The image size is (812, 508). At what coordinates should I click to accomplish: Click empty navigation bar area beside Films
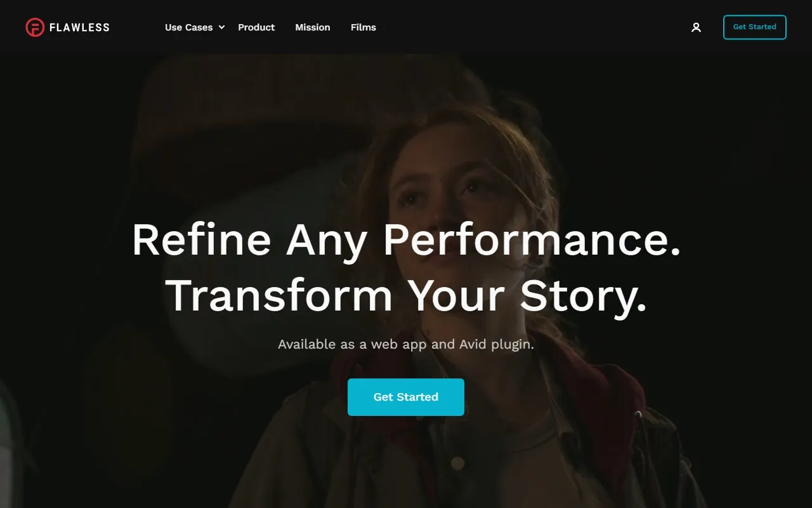coord(533,27)
